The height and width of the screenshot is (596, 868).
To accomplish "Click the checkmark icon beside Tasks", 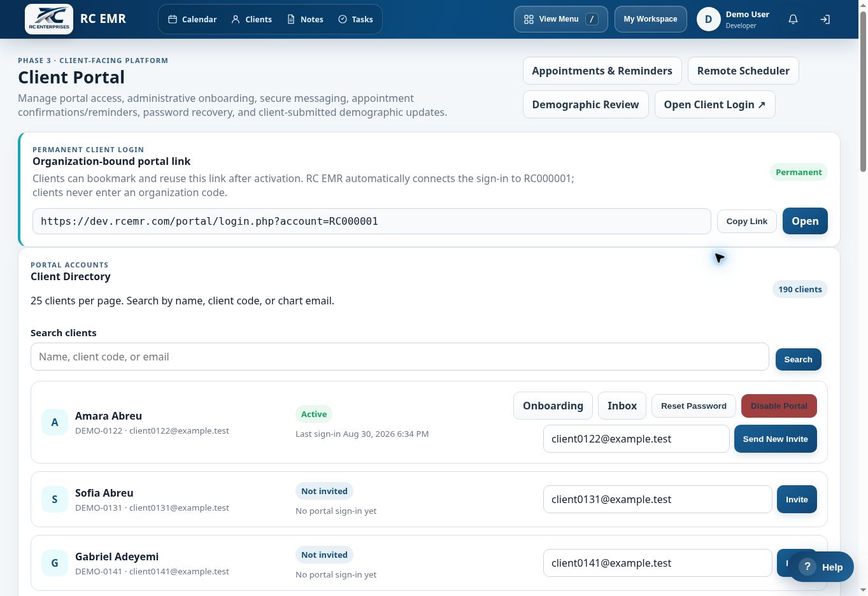I will pyautogui.click(x=343, y=19).
